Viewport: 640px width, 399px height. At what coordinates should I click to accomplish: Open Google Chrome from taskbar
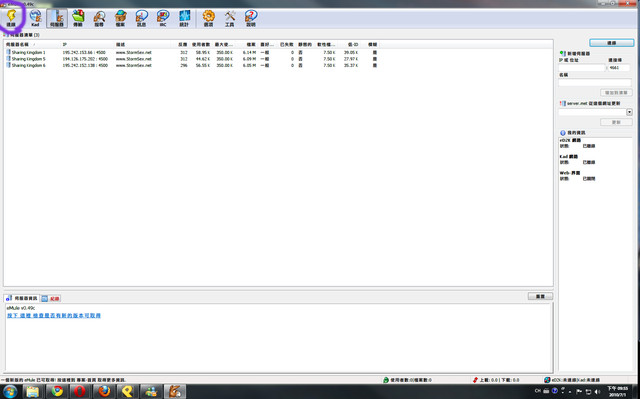tap(57, 392)
